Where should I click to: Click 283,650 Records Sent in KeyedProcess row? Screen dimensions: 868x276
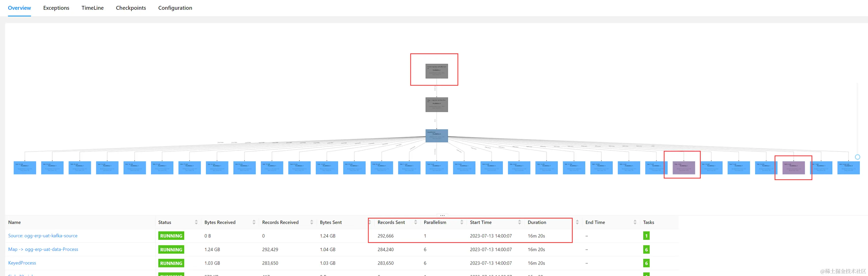tap(385, 263)
